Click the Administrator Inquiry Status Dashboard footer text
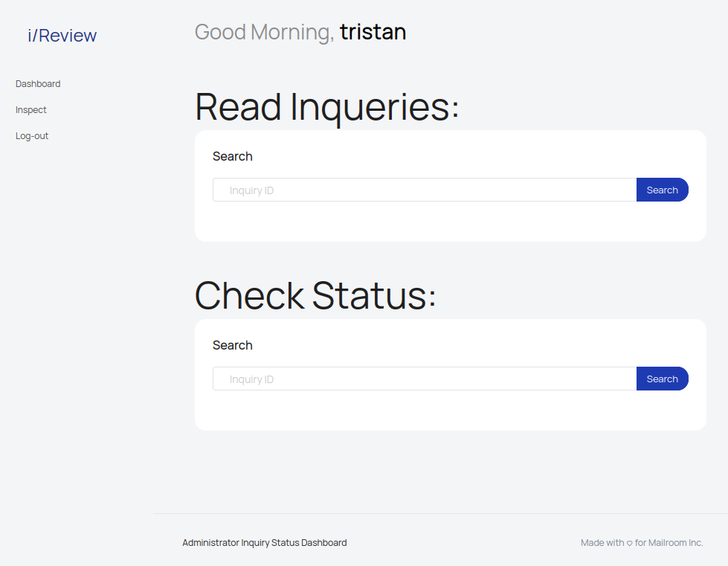 click(264, 543)
